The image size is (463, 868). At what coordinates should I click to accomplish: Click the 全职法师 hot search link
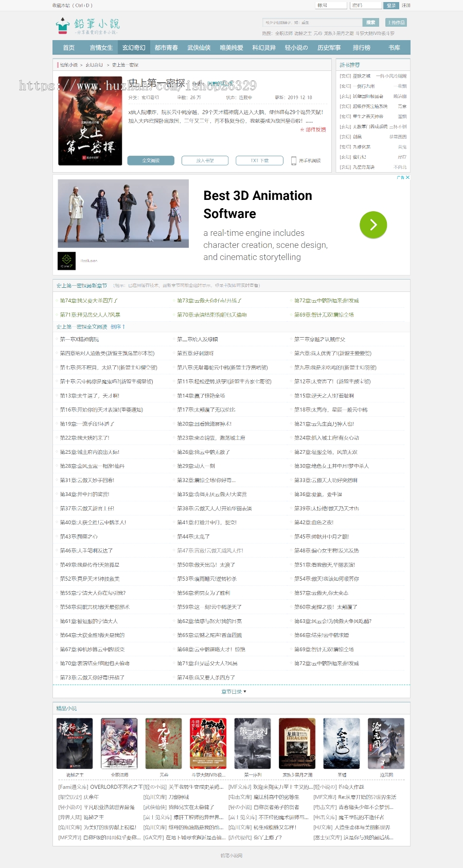pyautogui.click(x=284, y=33)
